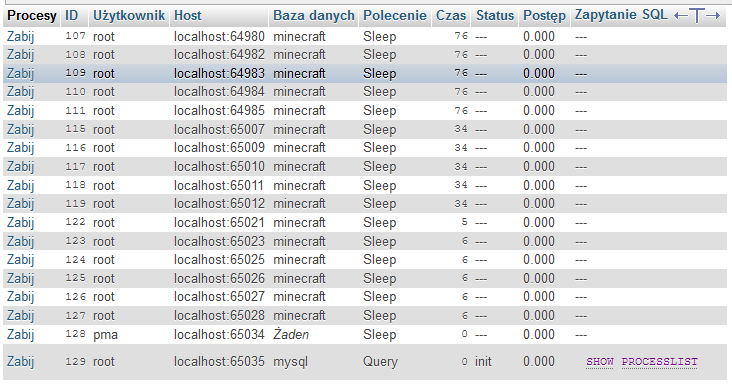Viewport: 732px width, 390px height.
Task: Kill process 116 via Zabij link
Action: [21, 148]
